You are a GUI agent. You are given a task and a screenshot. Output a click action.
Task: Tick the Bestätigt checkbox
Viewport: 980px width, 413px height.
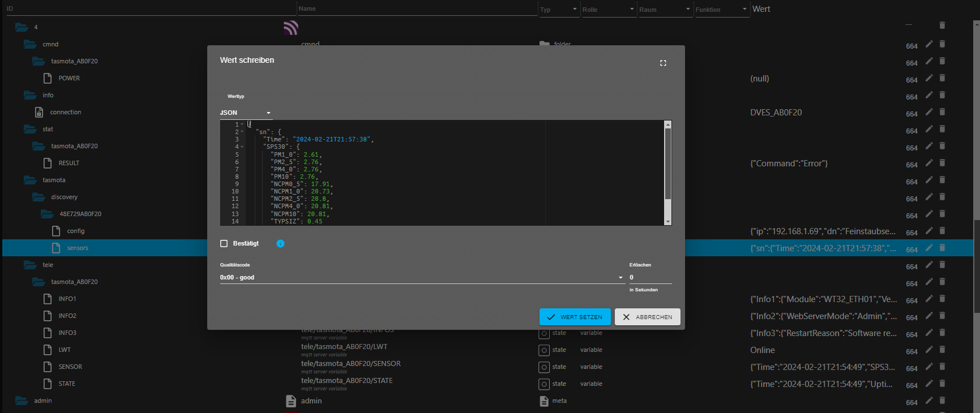tap(224, 243)
